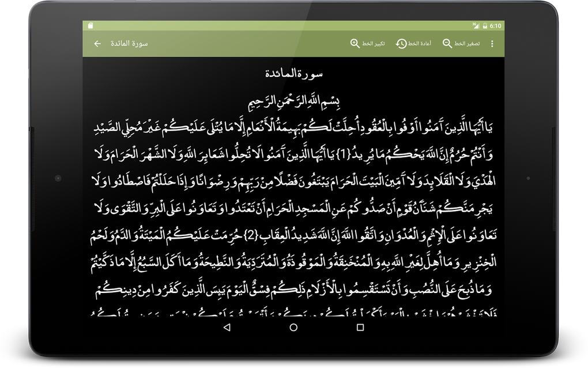
Task: Click the سورة المائدة toolbar title
Action: click(129, 43)
